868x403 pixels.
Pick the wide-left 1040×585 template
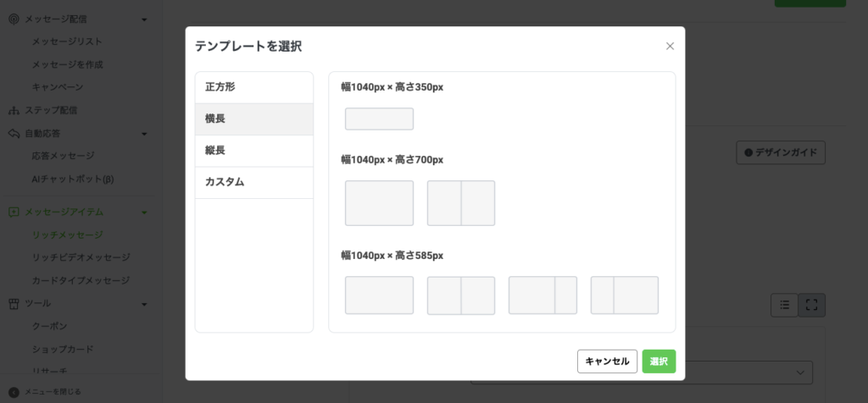[x=542, y=295]
